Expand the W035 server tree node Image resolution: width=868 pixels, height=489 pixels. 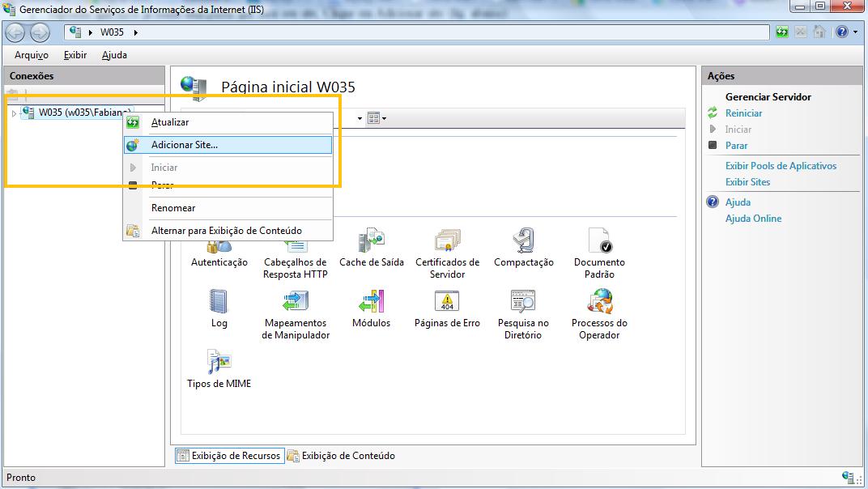[14, 113]
